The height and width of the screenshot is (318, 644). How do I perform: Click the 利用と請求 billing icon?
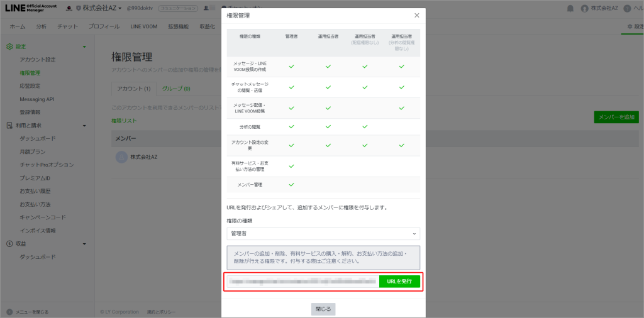pyautogui.click(x=9, y=125)
